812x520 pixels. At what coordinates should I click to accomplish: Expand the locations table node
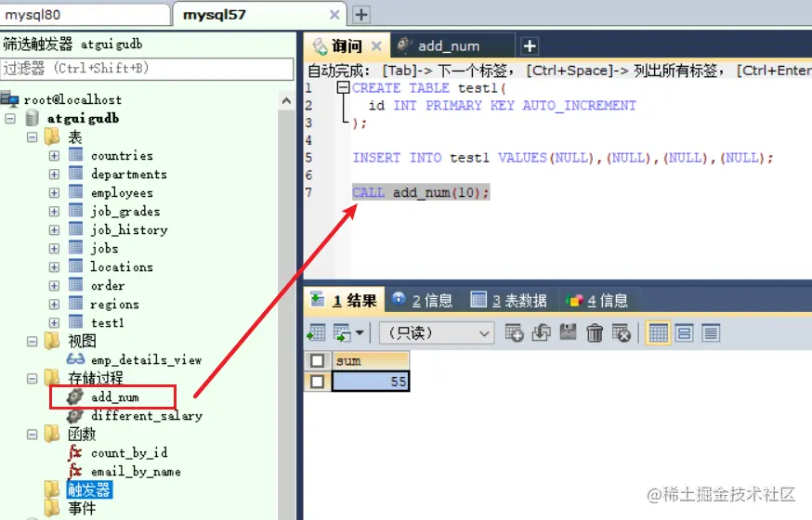[x=54, y=267]
